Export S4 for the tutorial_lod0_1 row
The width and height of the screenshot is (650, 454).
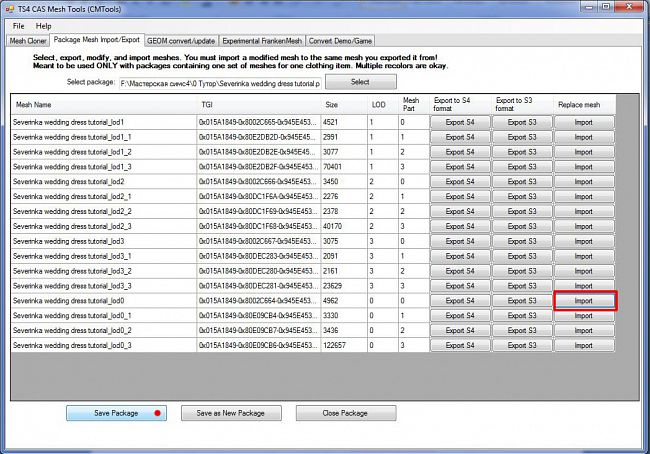(460, 316)
